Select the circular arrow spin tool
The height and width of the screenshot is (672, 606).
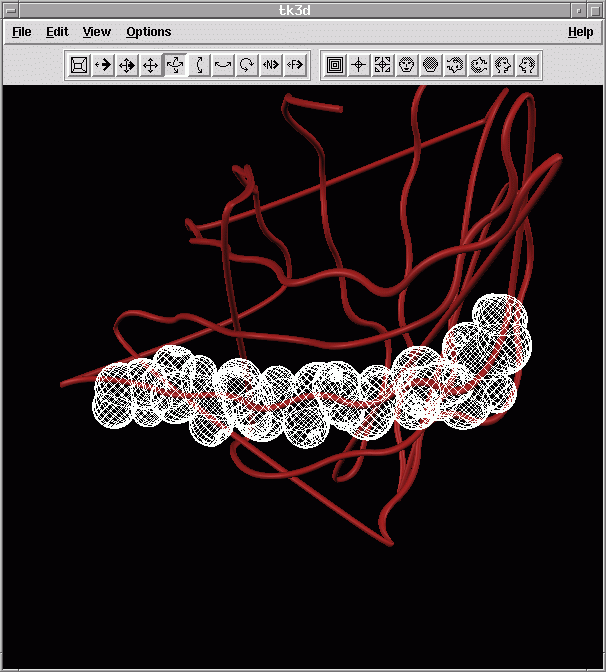[x=247, y=65]
